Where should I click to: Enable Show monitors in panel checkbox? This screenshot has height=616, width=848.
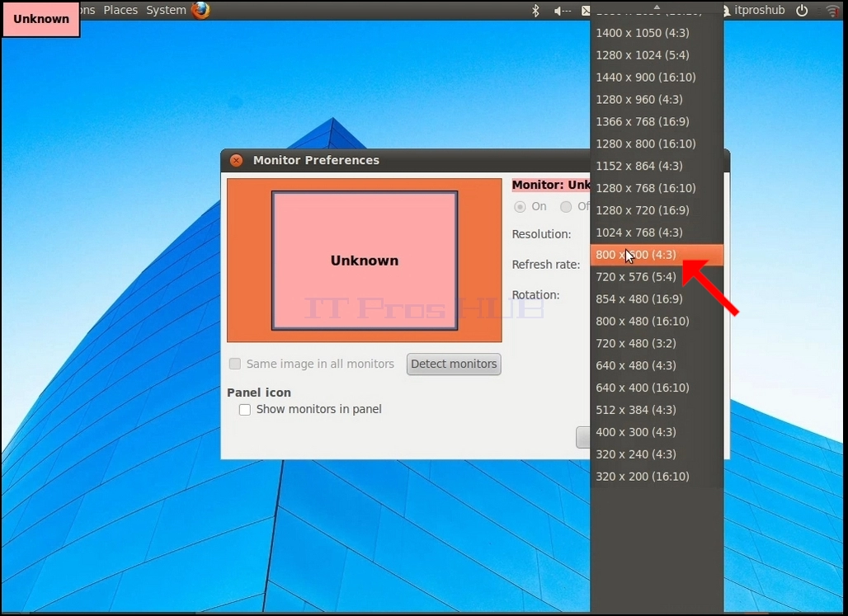[x=245, y=409]
